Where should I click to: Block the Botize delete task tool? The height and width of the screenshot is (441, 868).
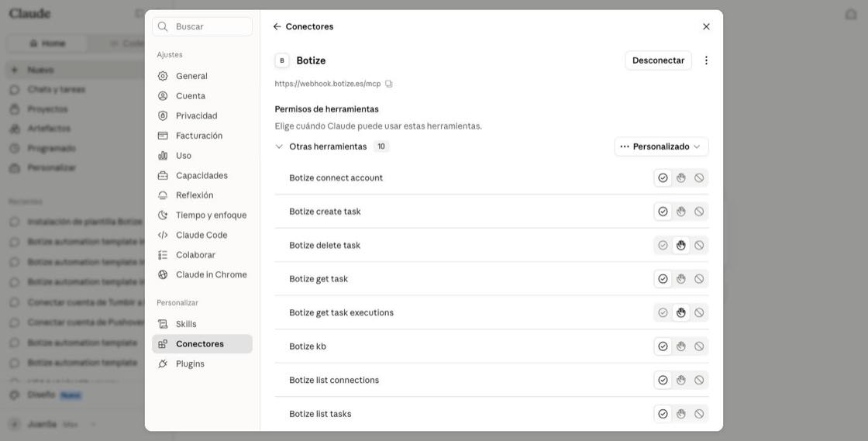tap(699, 246)
